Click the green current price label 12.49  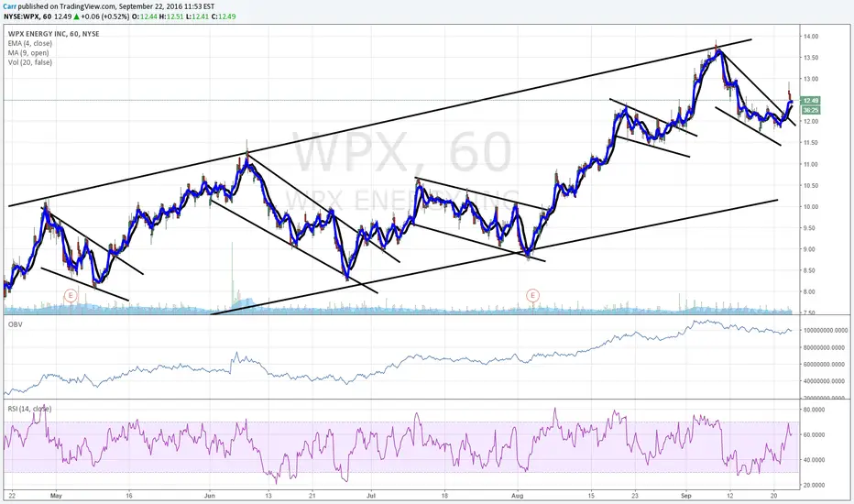[810, 100]
